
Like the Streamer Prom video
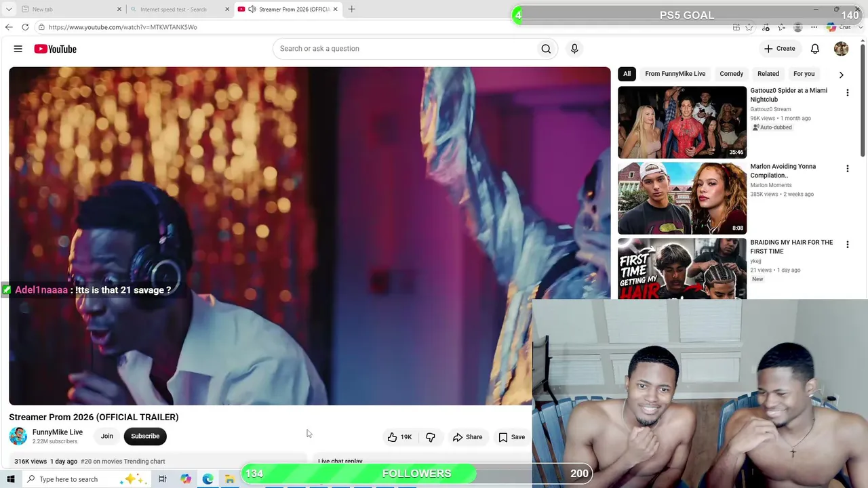(399, 437)
